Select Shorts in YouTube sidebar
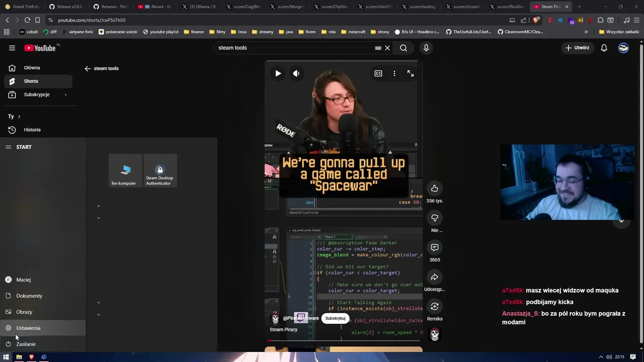The image size is (644, 362). click(x=38, y=81)
